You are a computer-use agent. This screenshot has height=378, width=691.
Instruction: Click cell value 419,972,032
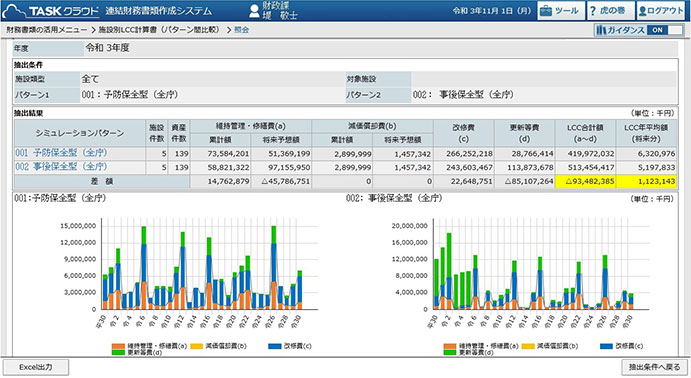[x=586, y=154]
